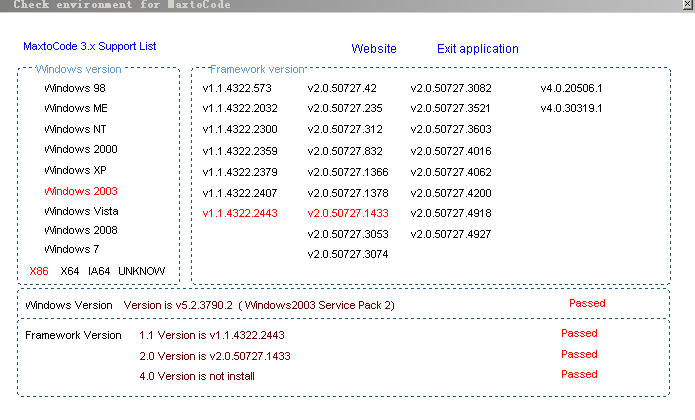Image resolution: width=695 pixels, height=420 pixels.
Task: Click framework v2.0.50727.832
Action: click(345, 151)
